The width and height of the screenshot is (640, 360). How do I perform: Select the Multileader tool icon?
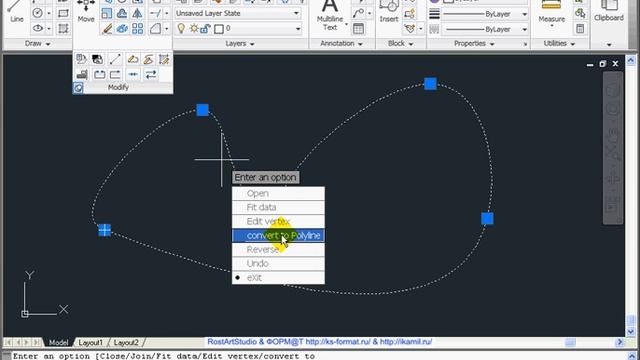[358, 13]
